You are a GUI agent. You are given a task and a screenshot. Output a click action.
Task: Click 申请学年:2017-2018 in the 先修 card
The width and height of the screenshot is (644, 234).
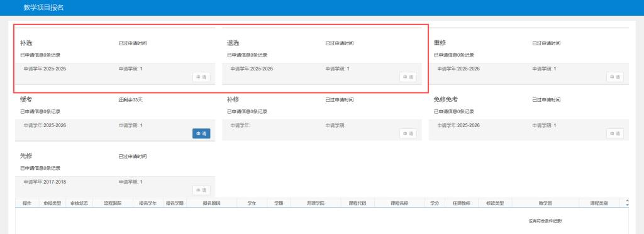[x=45, y=182]
